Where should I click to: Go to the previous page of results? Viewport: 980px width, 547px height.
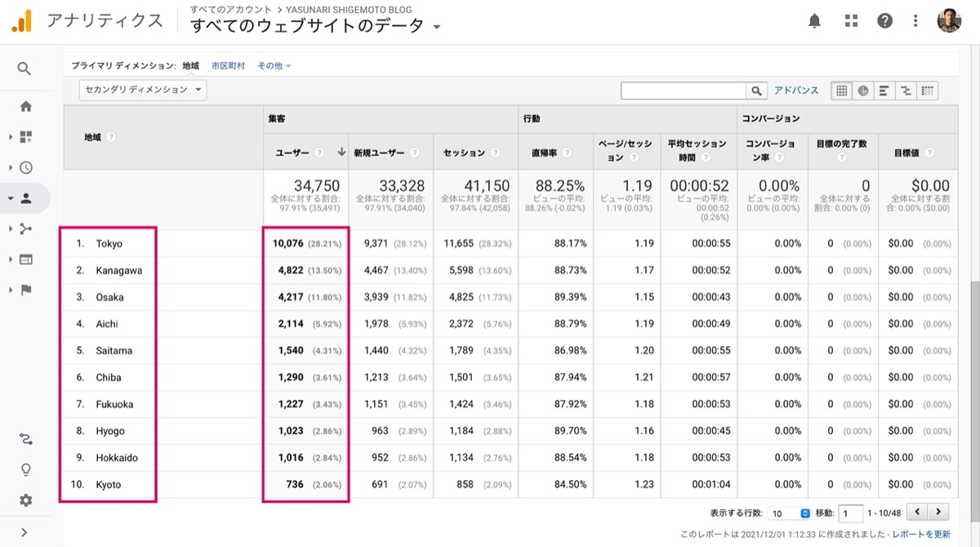pos(918,512)
